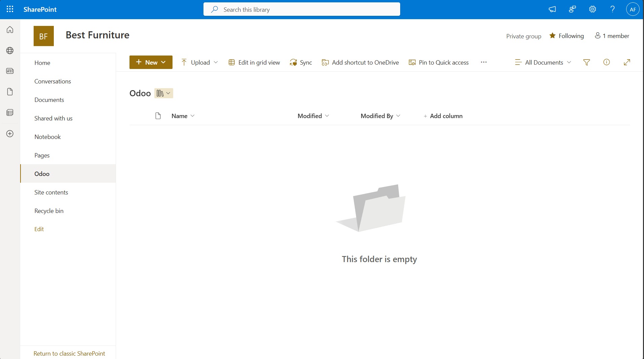The width and height of the screenshot is (644, 359).
Task: Open Site contents
Action: [51, 192]
